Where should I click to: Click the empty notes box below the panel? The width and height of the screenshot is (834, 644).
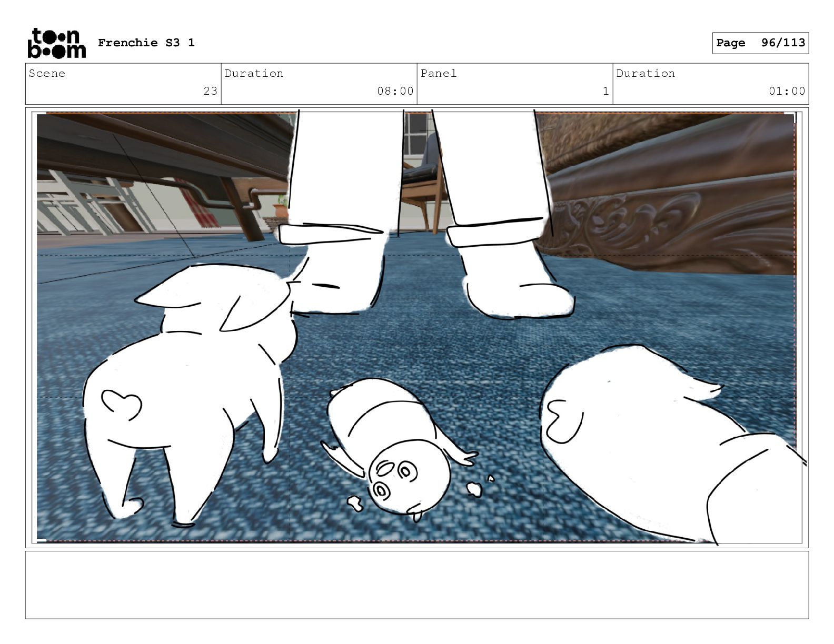coord(417,585)
